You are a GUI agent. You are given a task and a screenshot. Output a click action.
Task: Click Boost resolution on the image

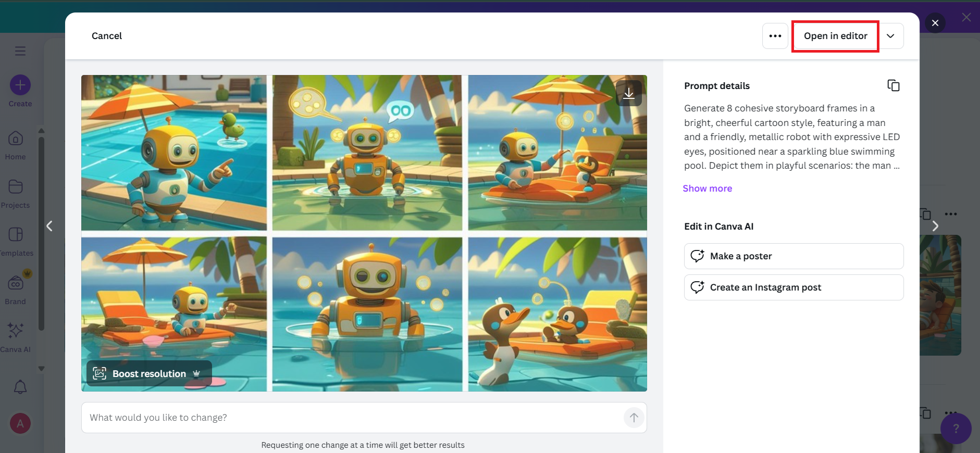coord(149,373)
